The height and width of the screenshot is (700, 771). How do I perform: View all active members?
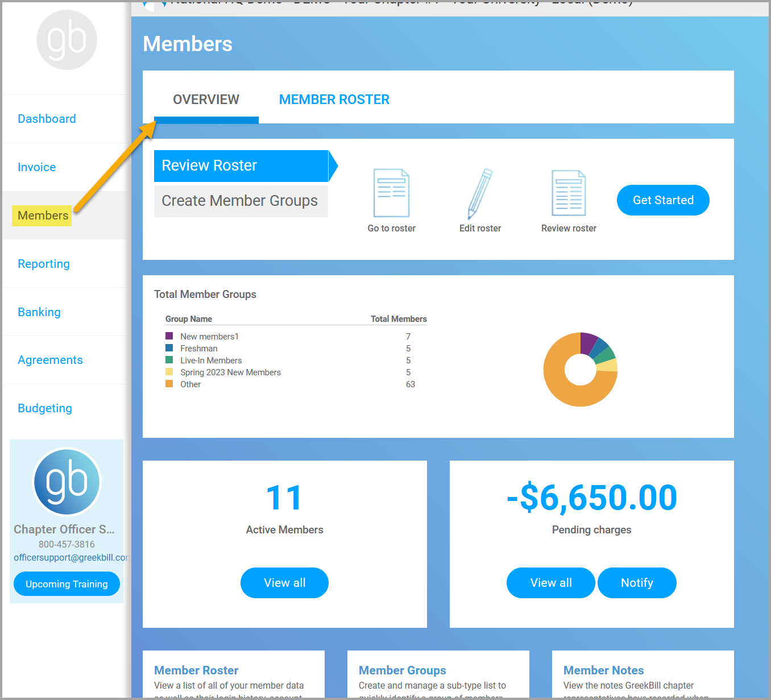284,583
